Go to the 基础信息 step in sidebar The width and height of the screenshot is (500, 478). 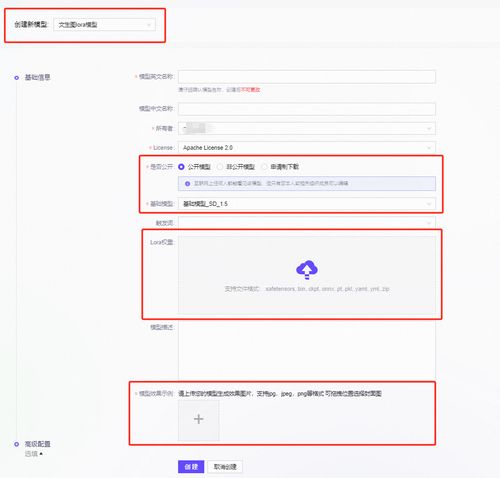pos(37,77)
